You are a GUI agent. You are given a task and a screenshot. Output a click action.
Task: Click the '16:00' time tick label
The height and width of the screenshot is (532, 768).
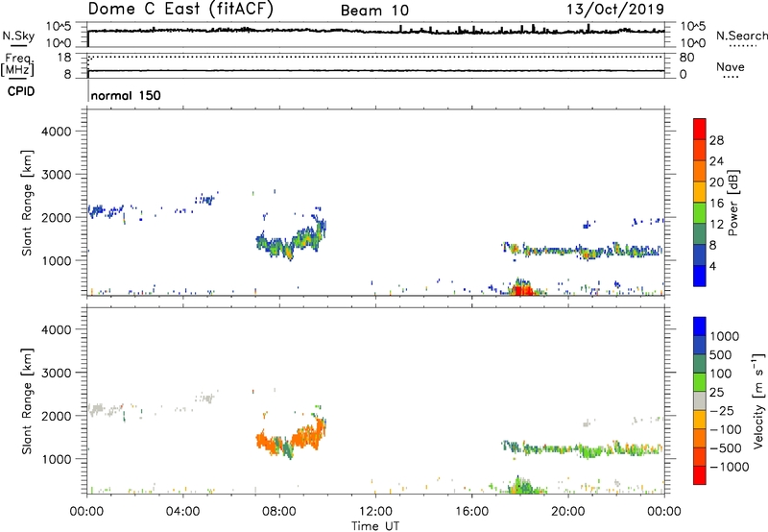(x=471, y=512)
